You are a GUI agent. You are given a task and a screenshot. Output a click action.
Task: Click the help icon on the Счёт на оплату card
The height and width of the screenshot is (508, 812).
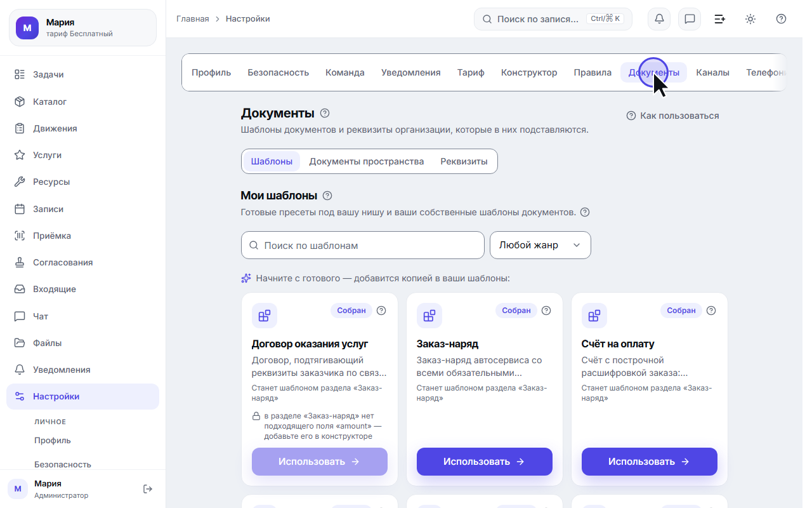(711, 311)
